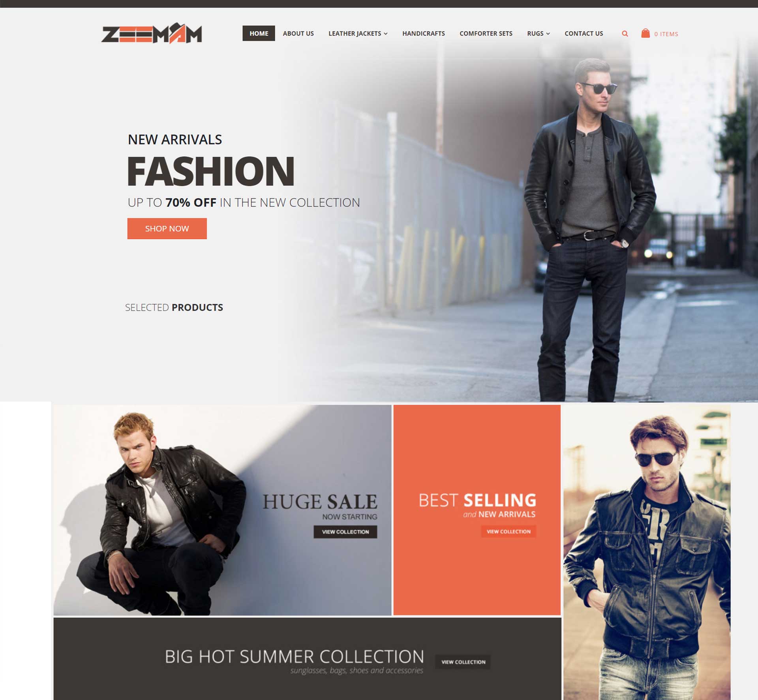Select the CONTACT US menu item
The image size is (758, 700).
(x=584, y=33)
